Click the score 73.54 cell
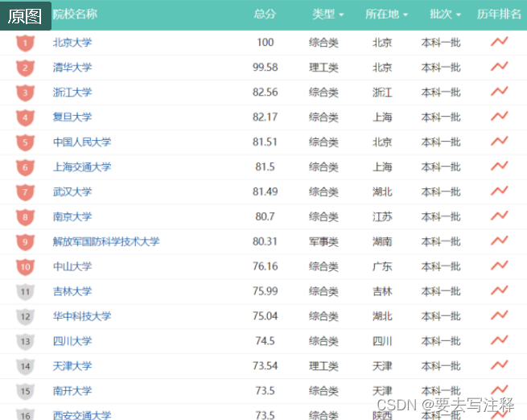Screen dimensions: 527x420 [x=266, y=365]
